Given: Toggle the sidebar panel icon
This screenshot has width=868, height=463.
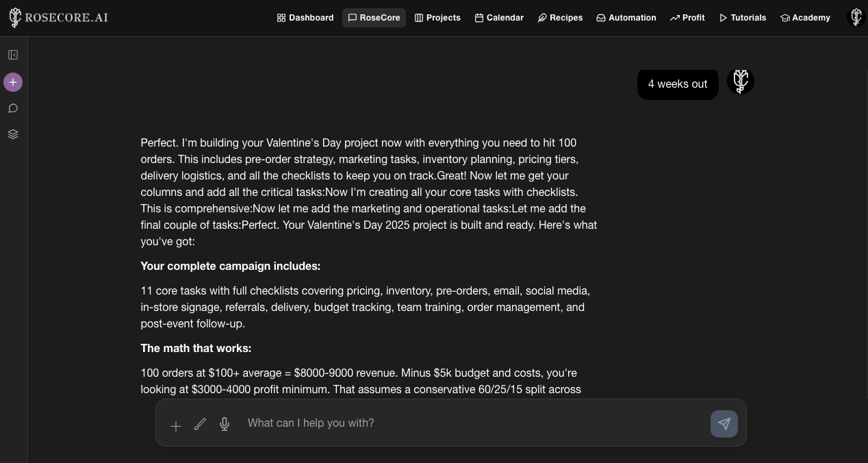Looking at the screenshot, I should tap(13, 55).
